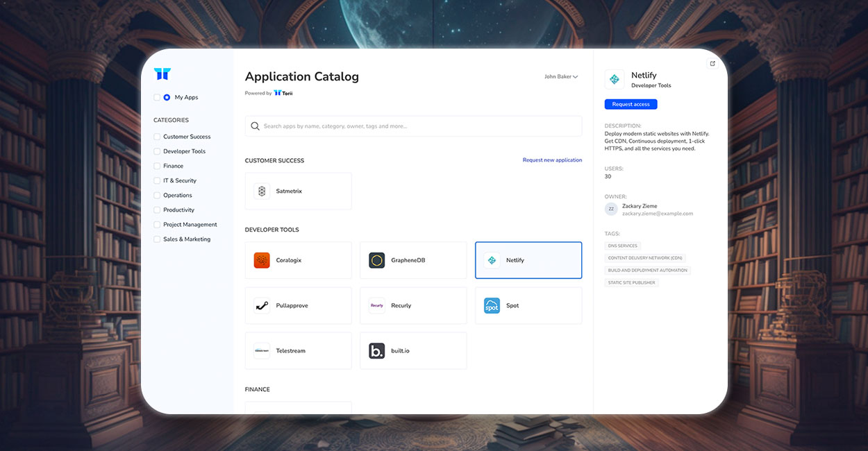The height and width of the screenshot is (451, 868).
Task: Click the Netlify title in details panel
Action: (x=644, y=75)
